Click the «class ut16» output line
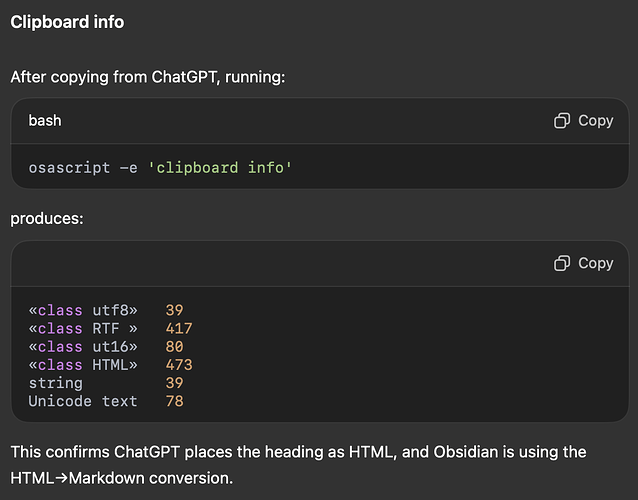The image size is (638, 500). (83, 347)
